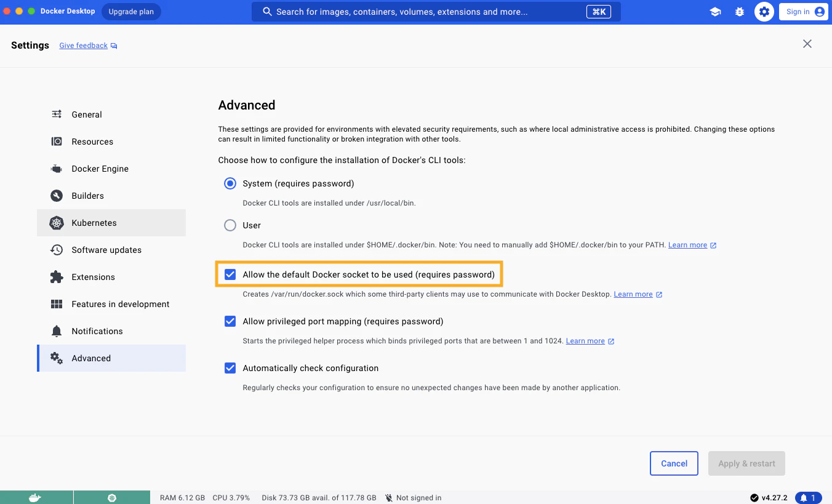Uncheck Allow the default Docker socket checkbox

230,274
